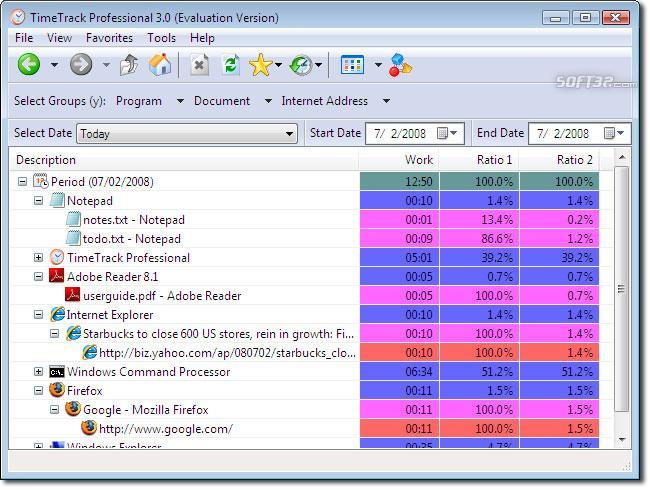The width and height of the screenshot is (650, 490).
Task: Select the todo.txt - Notepad row
Action: coord(305,239)
